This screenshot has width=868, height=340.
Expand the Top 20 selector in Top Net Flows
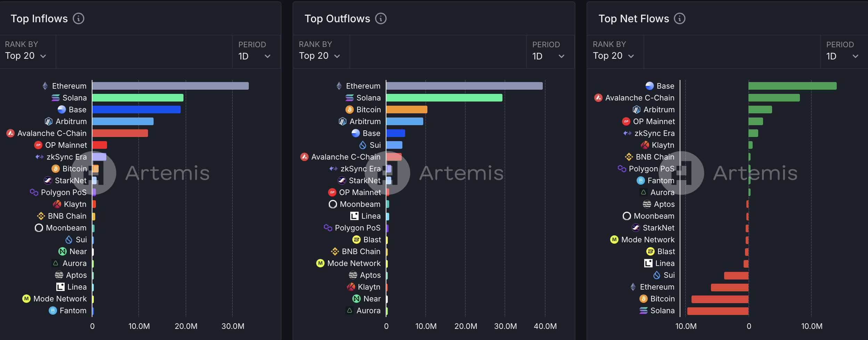click(x=614, y=56)
